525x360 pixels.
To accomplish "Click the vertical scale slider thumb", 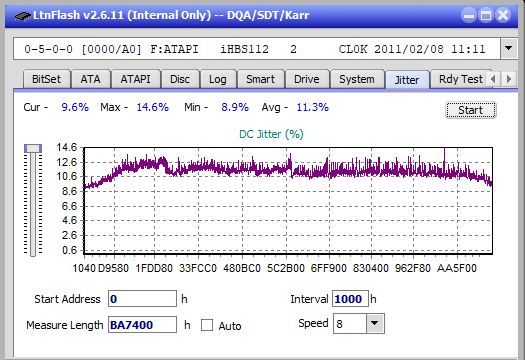I will point(33,148).
